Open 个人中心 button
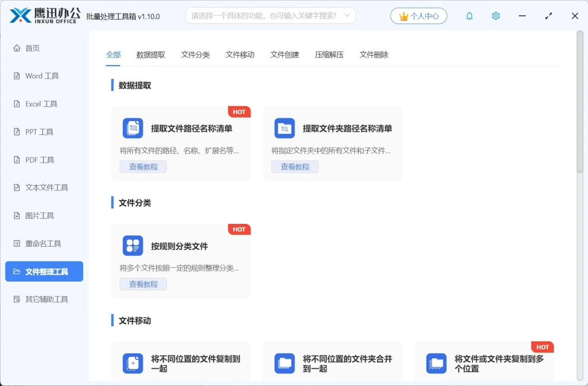Screen dimensions: 588x386 click(419, 16)
